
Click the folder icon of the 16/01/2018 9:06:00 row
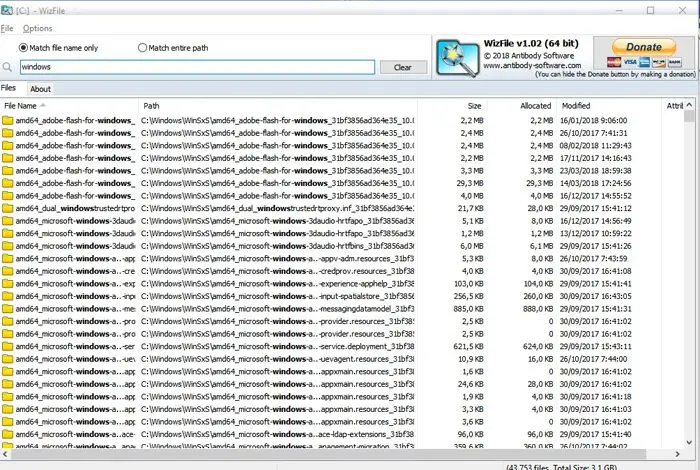(x=7, y=120)
